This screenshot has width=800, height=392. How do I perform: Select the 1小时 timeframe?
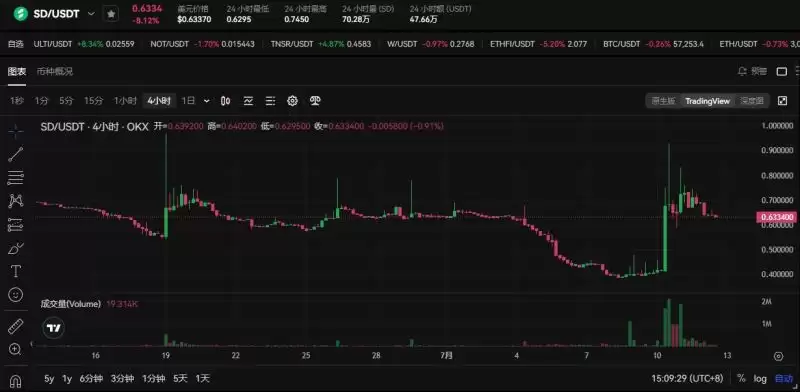click(125, 101)
